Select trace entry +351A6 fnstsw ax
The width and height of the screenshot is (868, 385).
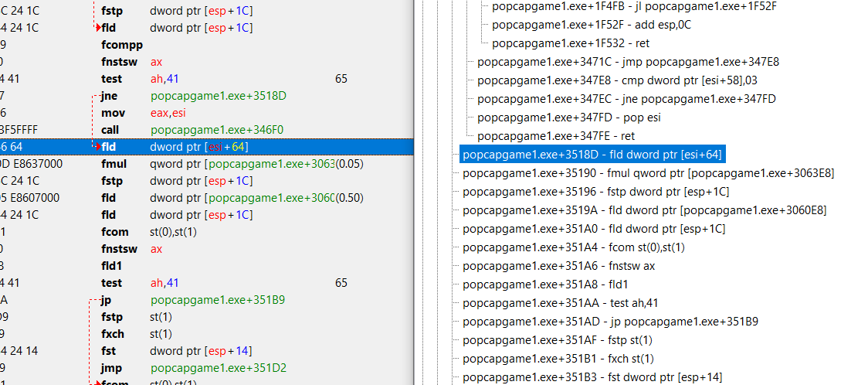coord(558,266)
